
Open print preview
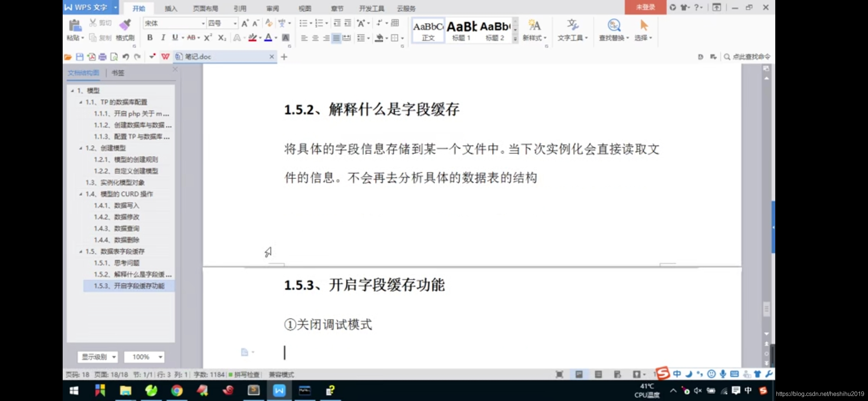(x=114, y=57)
